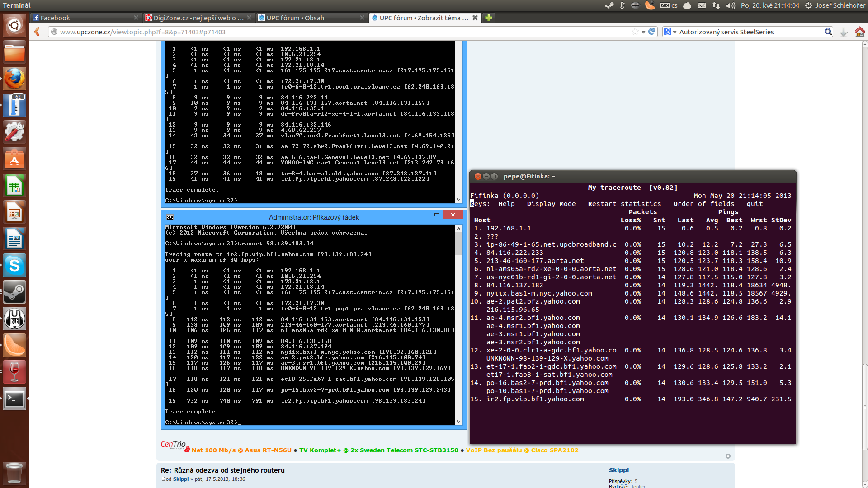Open the orange slice app in launcher
This screenshot has height=488, width=868.
point(14,345)
